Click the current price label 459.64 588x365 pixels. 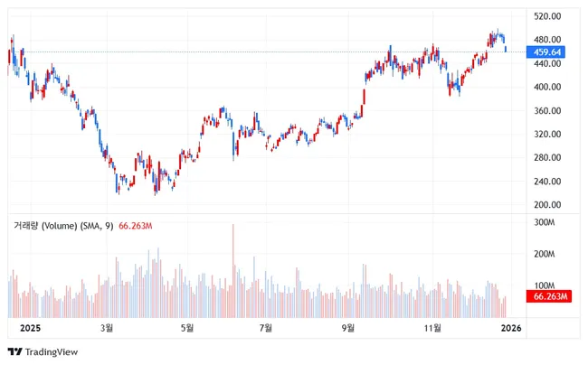pos(549,52)
